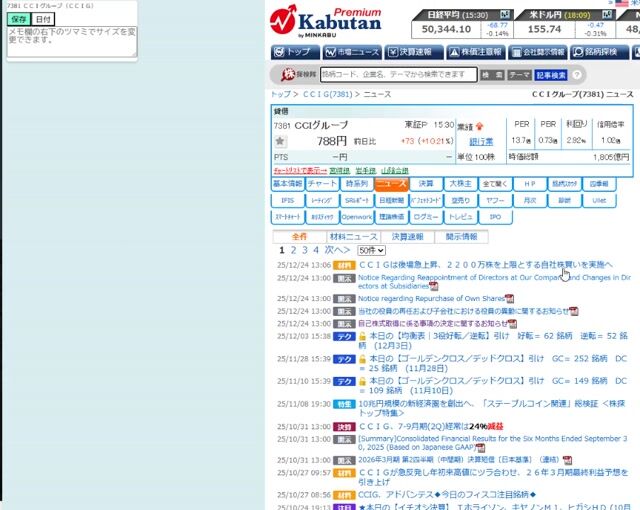
Task: Open PDF icon for 自己株式取得 notice
Action: coord(512,324)
